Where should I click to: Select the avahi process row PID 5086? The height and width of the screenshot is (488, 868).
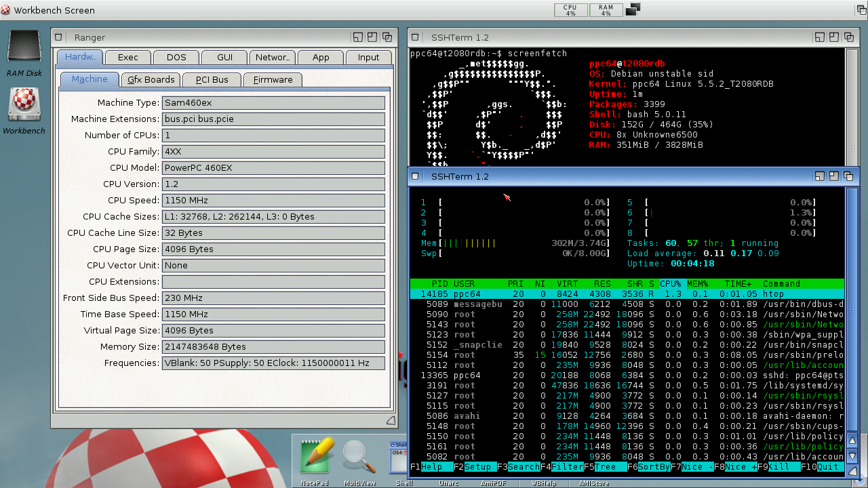(627, 416)
